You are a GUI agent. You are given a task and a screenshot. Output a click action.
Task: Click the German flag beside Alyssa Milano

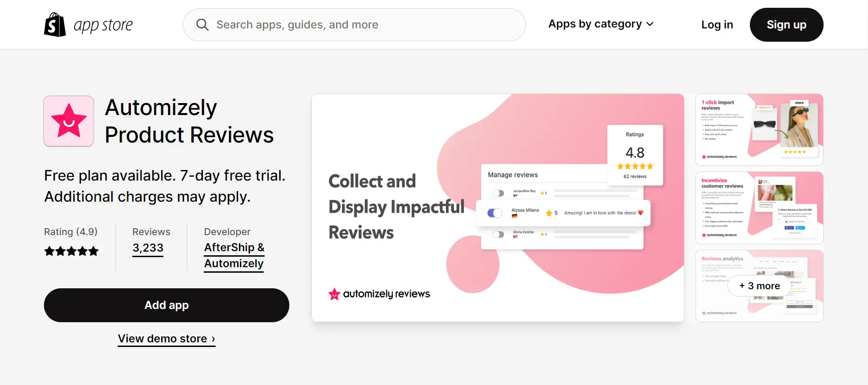pos(514,216)
